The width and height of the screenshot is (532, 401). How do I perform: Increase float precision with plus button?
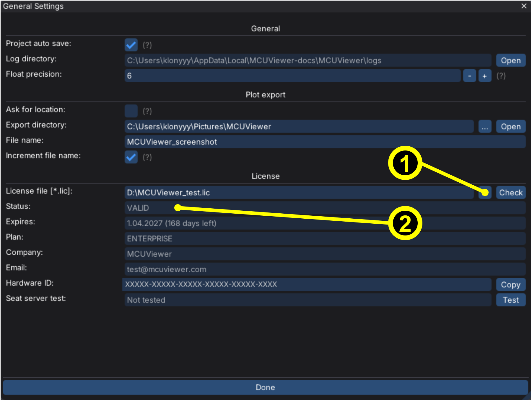(x=485, y=76)
